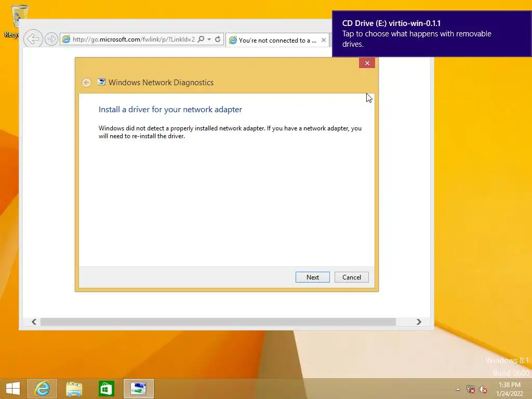This screenshot has width=532, height=399.
Task: Go forward in Internet Explorer
Action: [51, 39]
